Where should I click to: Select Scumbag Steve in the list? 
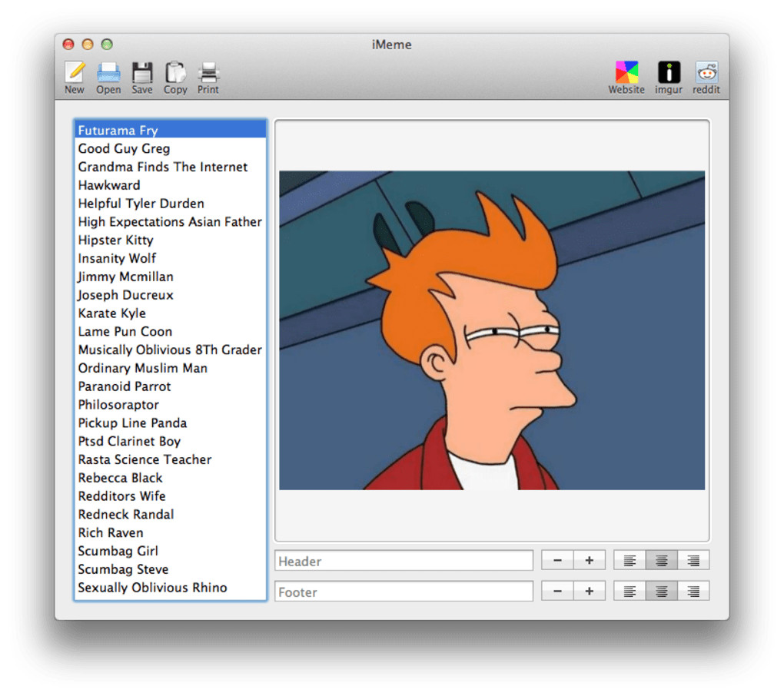[x=171, y=569]
